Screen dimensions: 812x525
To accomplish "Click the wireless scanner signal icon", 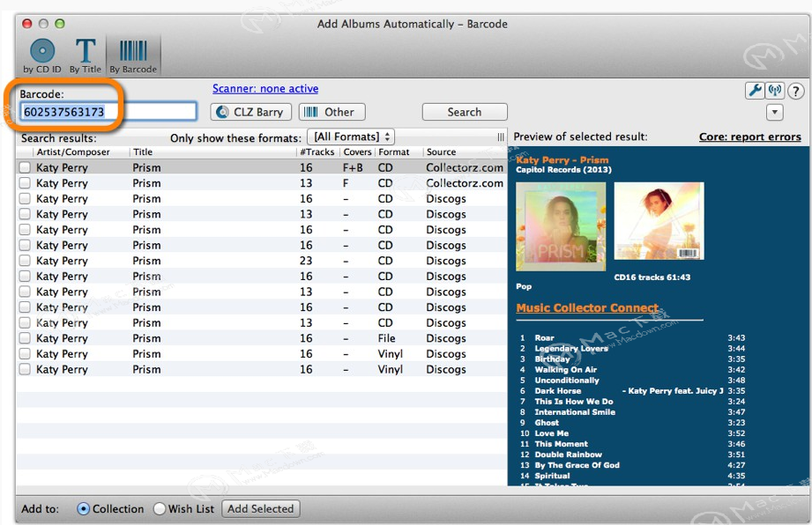I will tap(775, 91).
